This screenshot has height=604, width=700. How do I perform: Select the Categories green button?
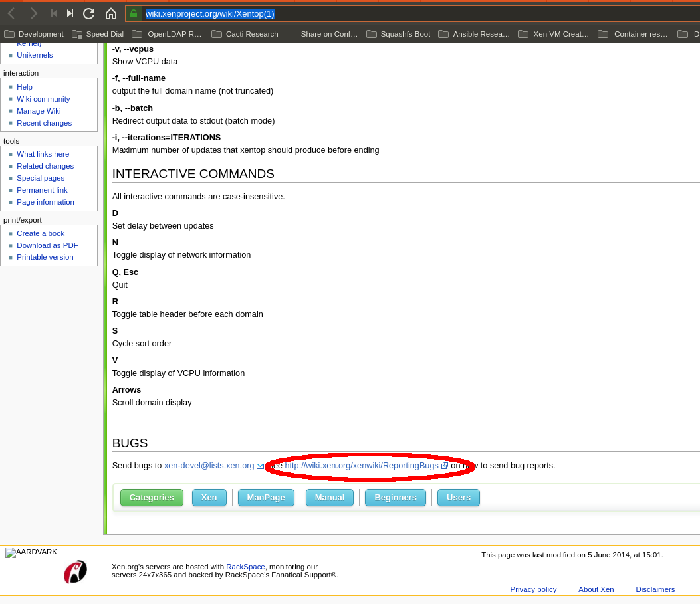152,498
